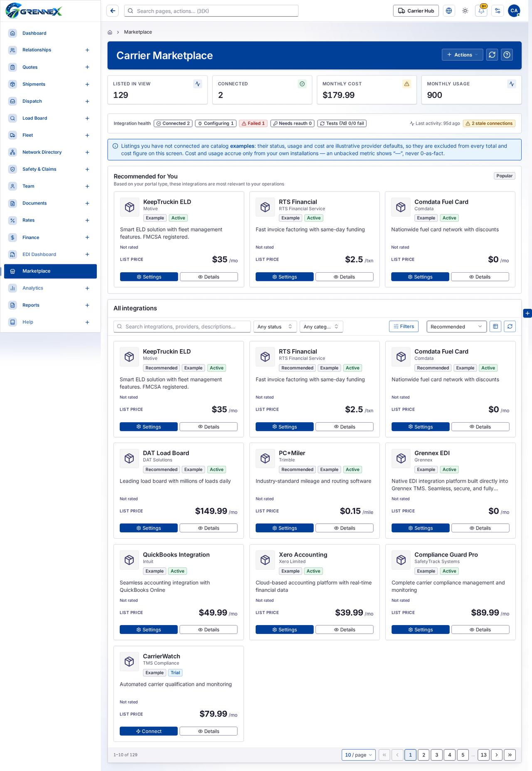Screen dimensions: 532x771
Task: Expand the Shipments sidebar section
Action: coord(87,84)
